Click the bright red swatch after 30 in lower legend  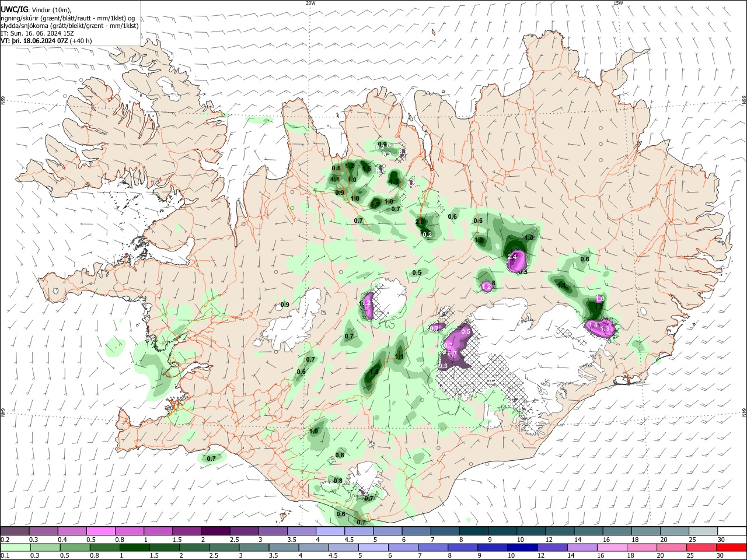coord(731,547)
